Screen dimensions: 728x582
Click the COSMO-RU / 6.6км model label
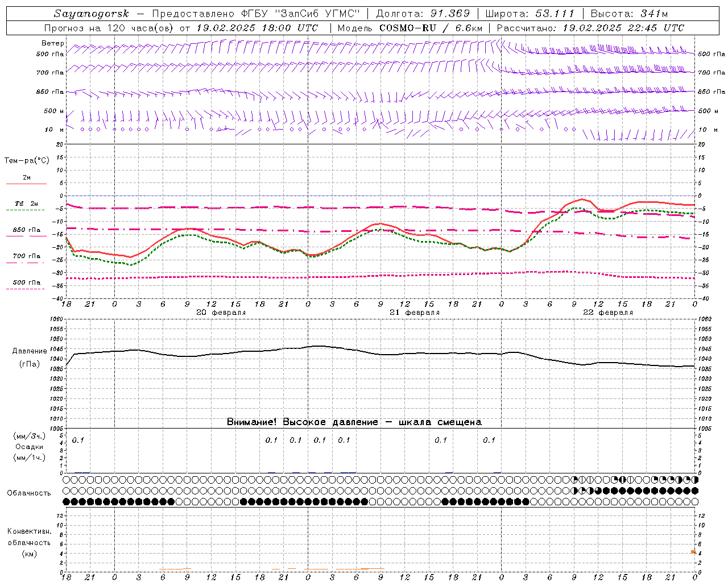pyautogui.click(x=431, y=28)
